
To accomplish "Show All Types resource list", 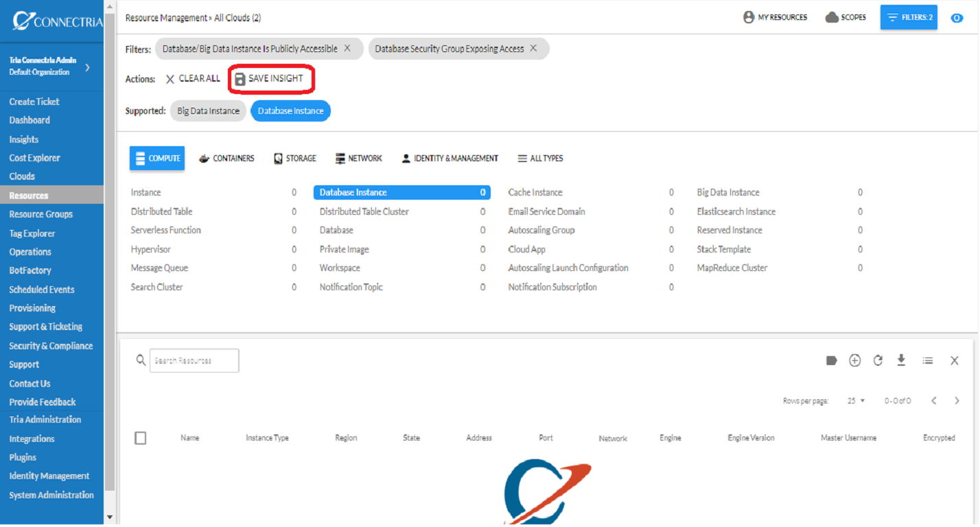I will (540, 159).
